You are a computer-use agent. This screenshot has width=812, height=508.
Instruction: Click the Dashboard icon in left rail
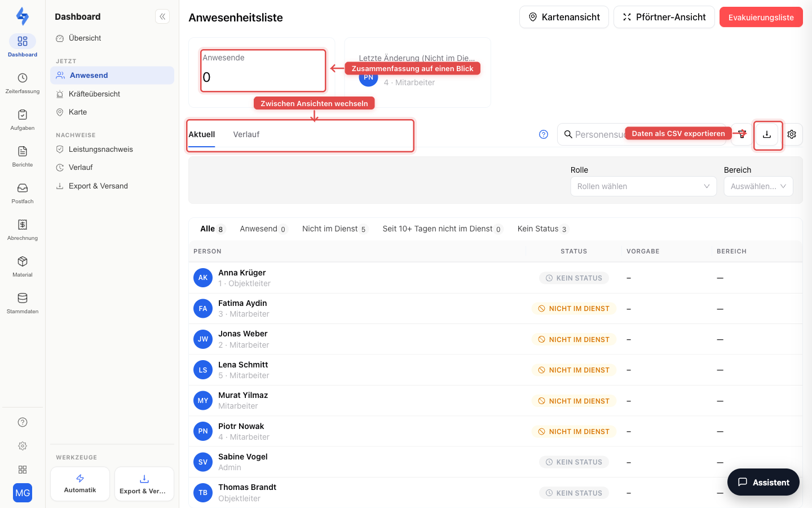pyautogui.click(x=23, y=41)
